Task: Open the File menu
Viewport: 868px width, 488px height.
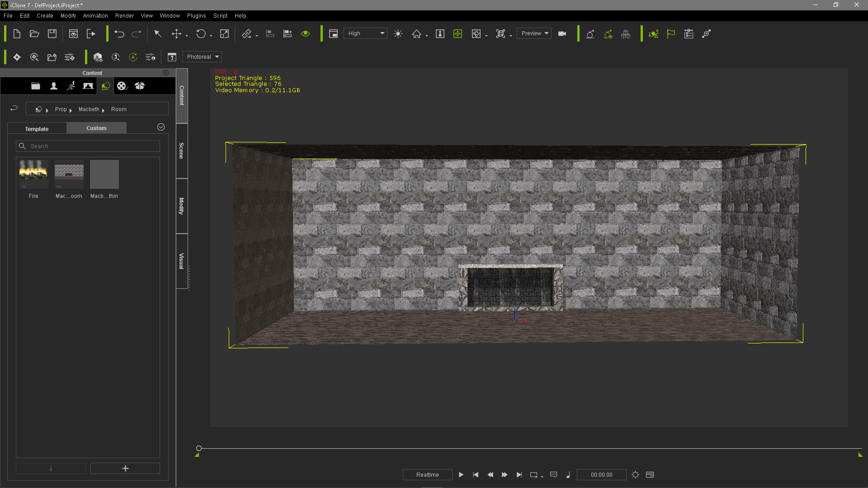Action: [8, 16]
